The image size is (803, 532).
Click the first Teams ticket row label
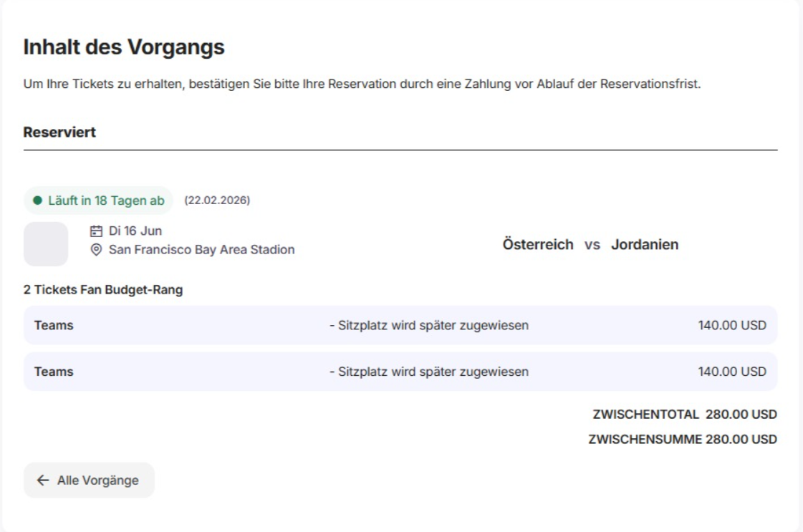coord(54,326)
